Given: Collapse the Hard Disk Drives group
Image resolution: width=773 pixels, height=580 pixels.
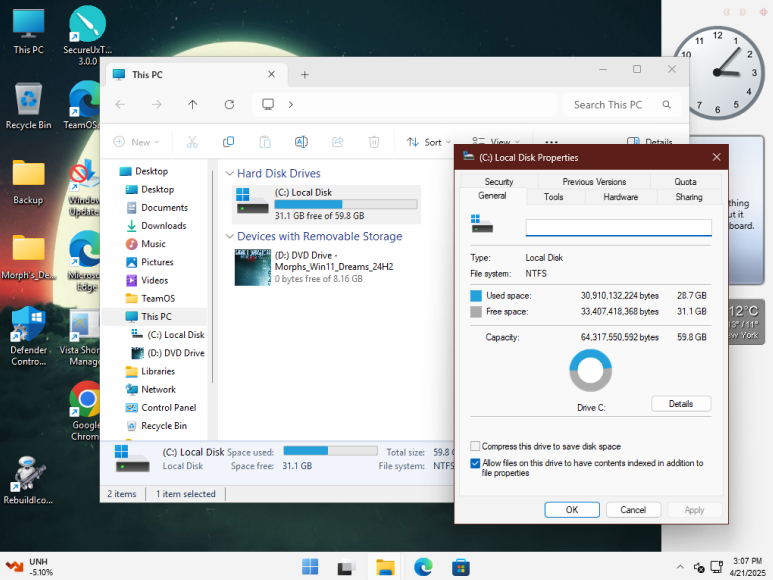Looking at the screenshot, I should (x=229, y=174).
